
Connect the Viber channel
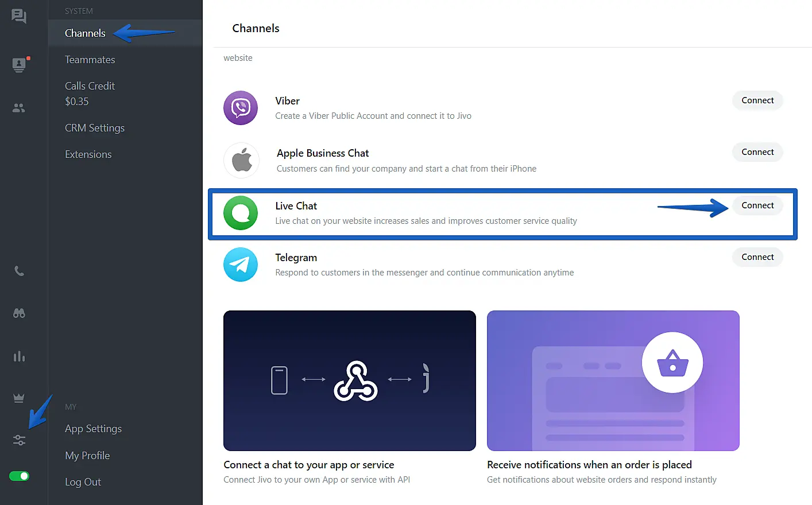click(757, 100)
